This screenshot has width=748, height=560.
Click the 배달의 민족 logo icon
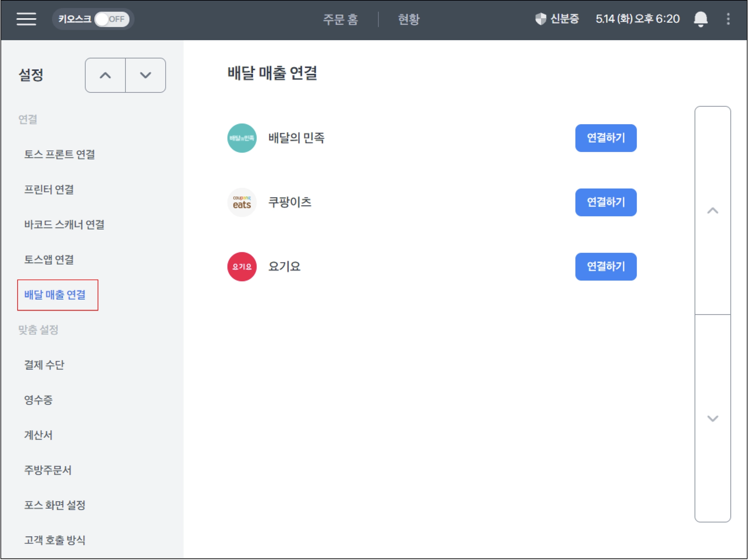(x=242, y=138)
